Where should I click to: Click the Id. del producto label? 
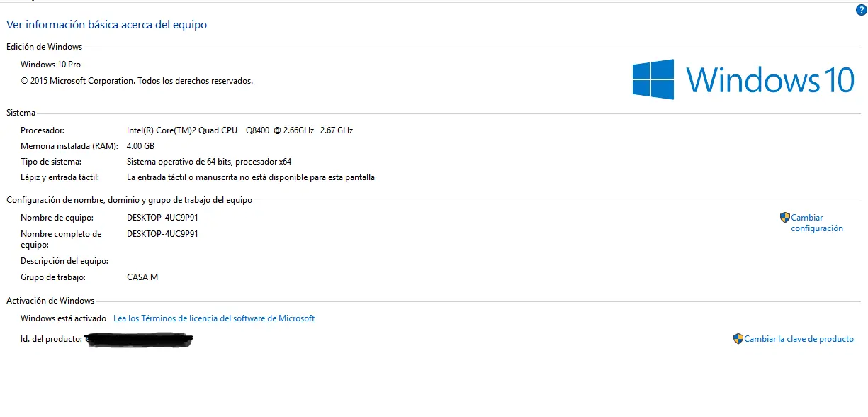pyautogui.click(x=51, y=339)
